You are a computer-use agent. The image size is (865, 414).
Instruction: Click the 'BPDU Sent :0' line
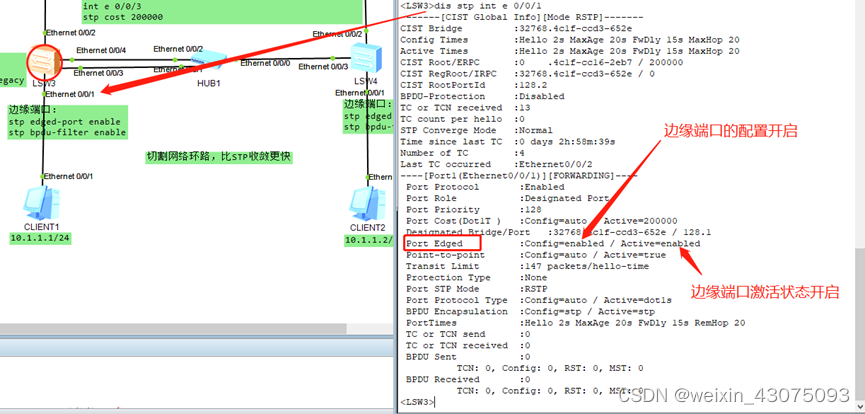[x=468, y=357]
